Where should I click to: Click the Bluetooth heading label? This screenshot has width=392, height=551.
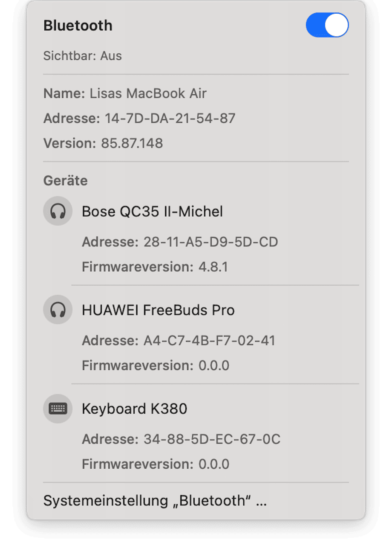pyautogui.click(x=78, y=26)
